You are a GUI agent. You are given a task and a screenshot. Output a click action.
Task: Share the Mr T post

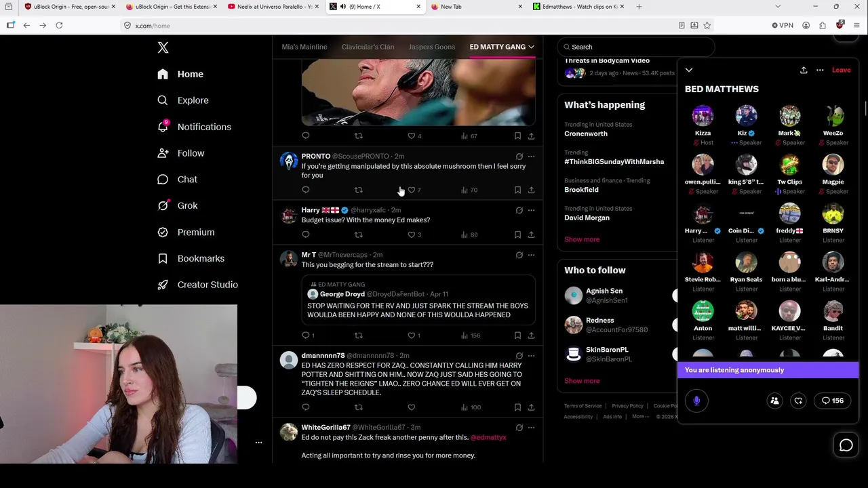click(x=531, y=335)
